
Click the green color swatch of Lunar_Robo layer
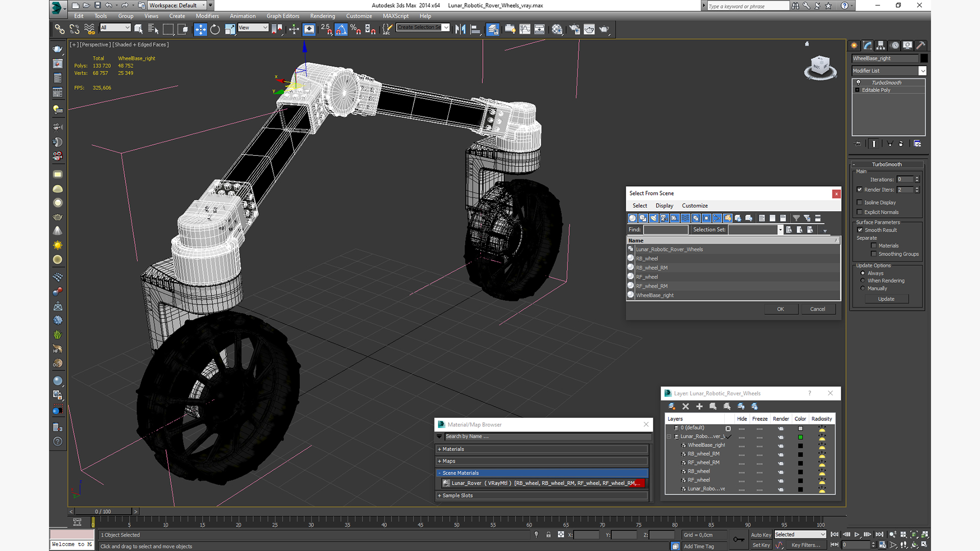tap(800, 437)
